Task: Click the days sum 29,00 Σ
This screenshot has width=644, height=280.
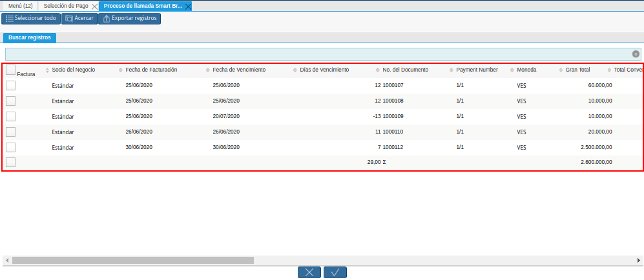Action: (377, 162)
